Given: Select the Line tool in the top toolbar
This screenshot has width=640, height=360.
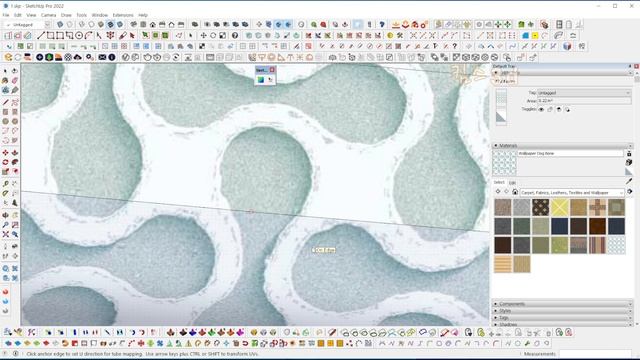Looking at the screenshot, I should [40, 36].
